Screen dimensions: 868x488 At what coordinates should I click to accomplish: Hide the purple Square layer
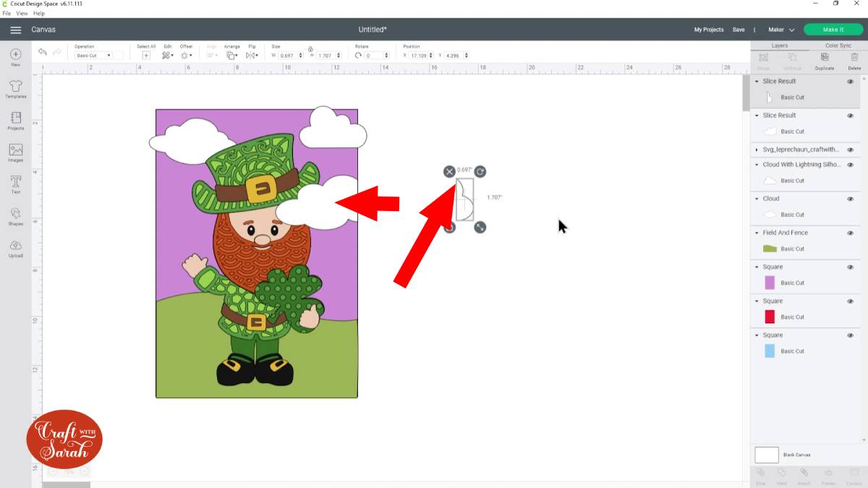coord(850,267)
